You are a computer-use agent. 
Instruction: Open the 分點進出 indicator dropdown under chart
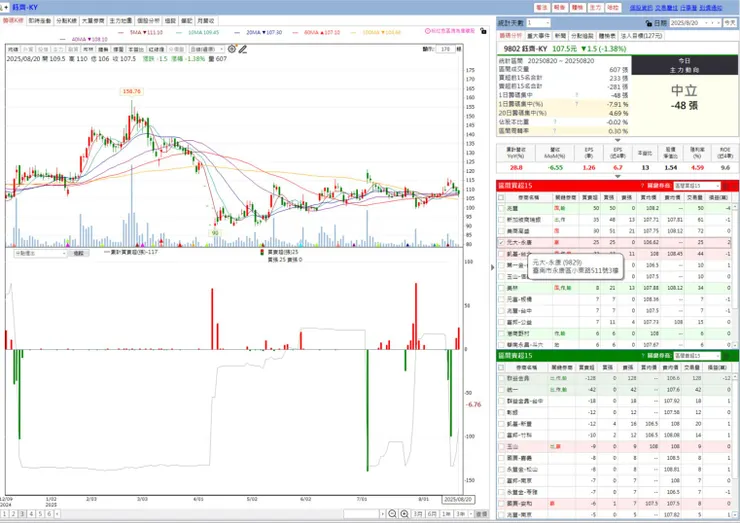pyautogui.click(x=40, y=253)
